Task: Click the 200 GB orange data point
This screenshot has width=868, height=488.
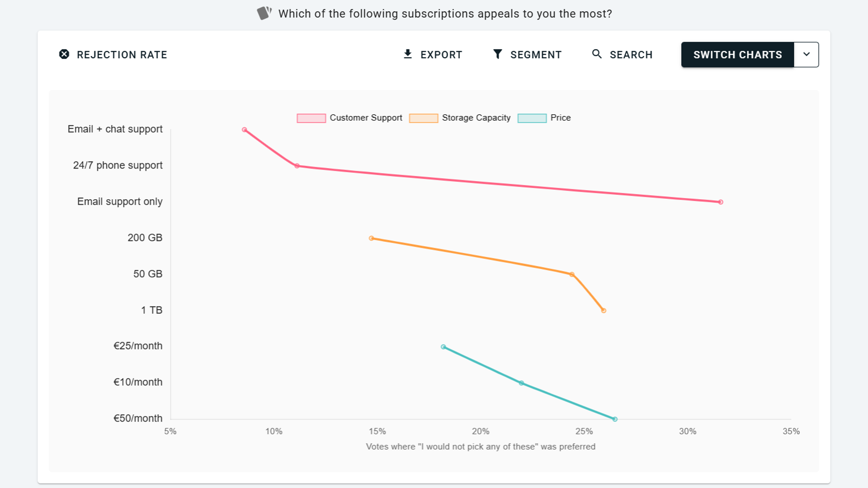Action: [x=371, y=238]
